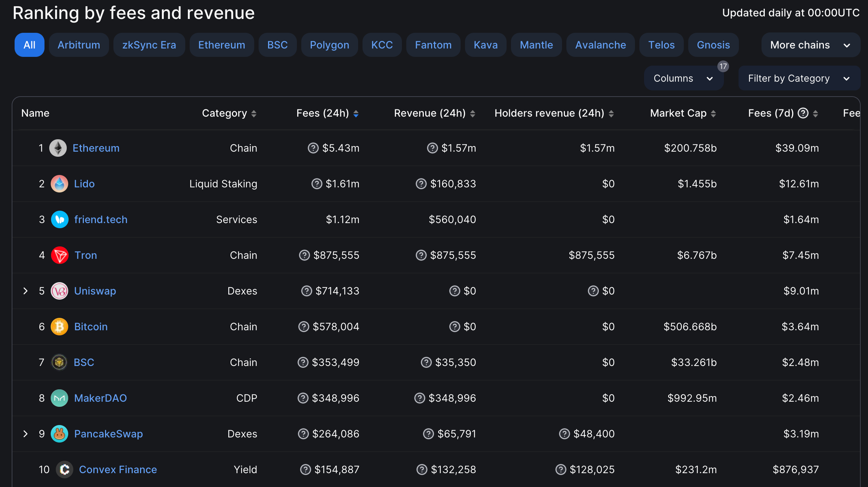Image resolution: width=868 pixels, height=487 pixels.
Task: Click help icon beside Ethereum's $5.43m fees
Action: click(313, 148)
